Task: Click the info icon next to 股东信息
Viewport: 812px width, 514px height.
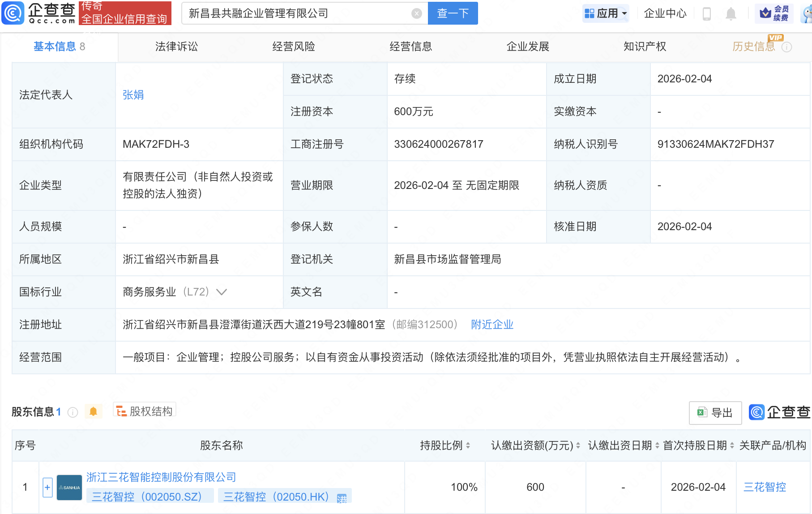Action: (x=72, y=412)
